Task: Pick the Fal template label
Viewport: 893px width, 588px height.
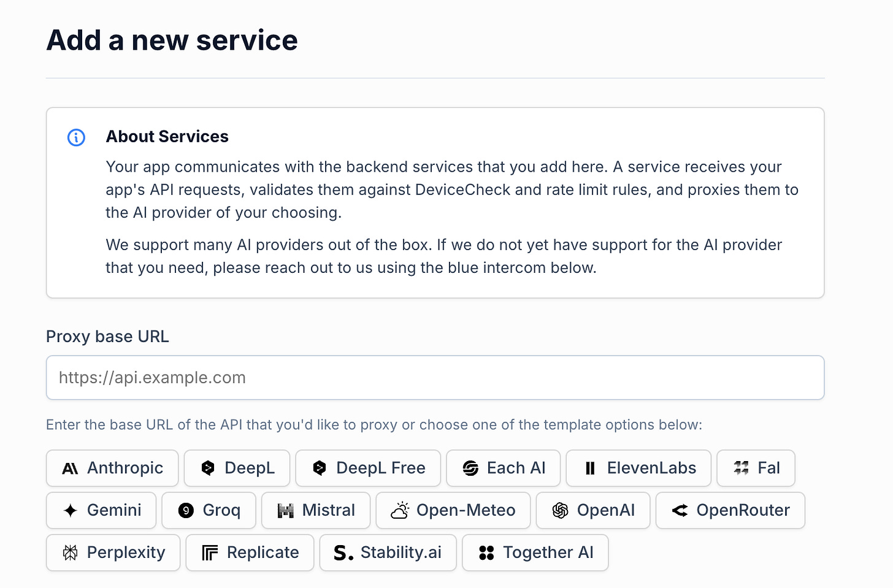Action: 769,468
